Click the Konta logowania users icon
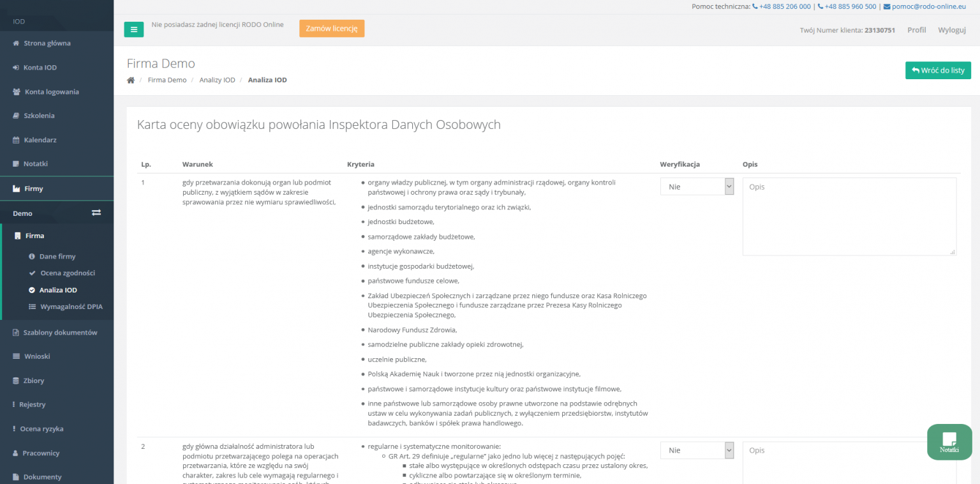 (17, 92)
